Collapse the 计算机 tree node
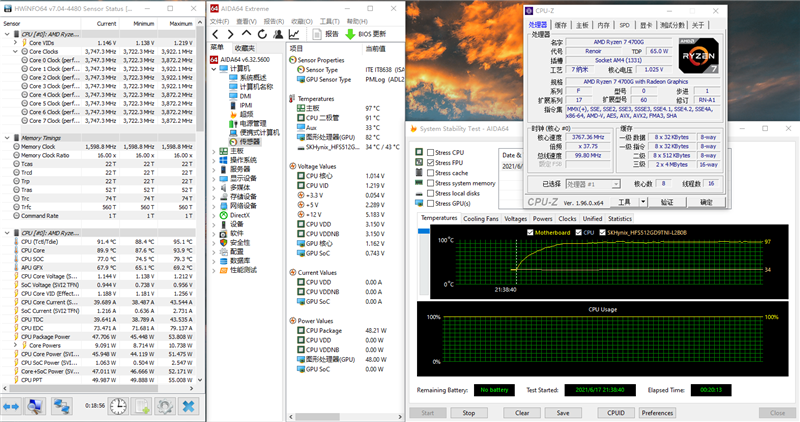Image resolution: width=800 pixels, height=422 pixels. (x=214, y=68)
